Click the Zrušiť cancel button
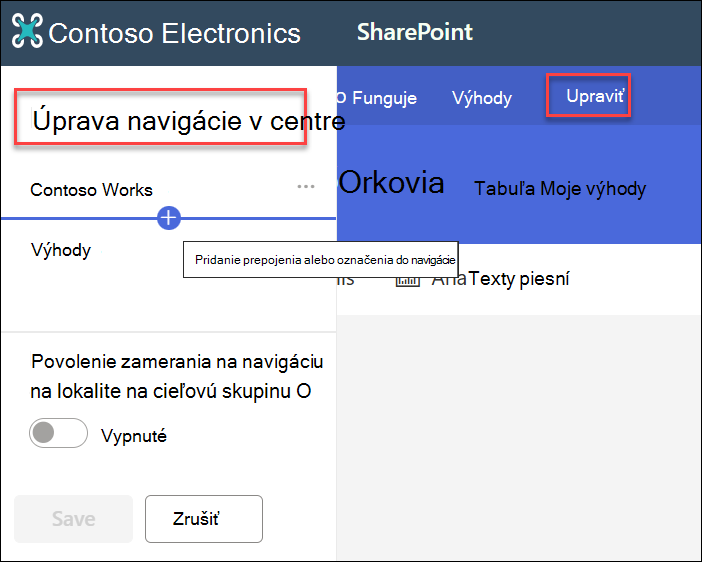This screenshot has width=702, height=562. (x=204, y=519)
